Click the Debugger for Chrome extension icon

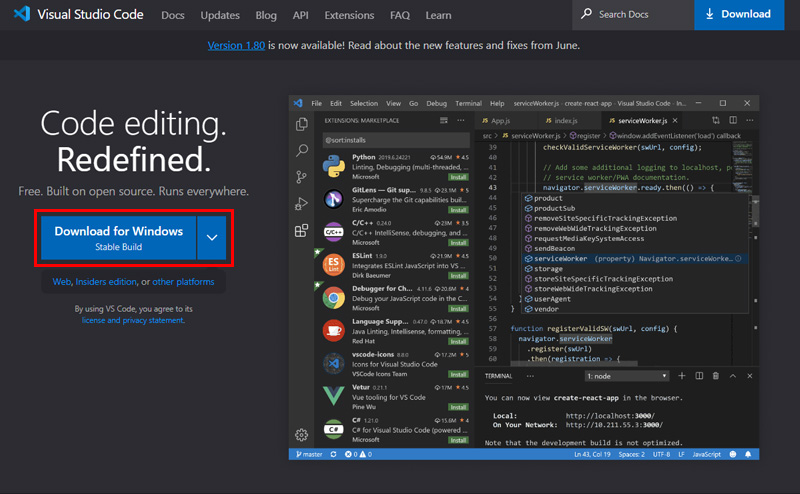pos(334,298)
